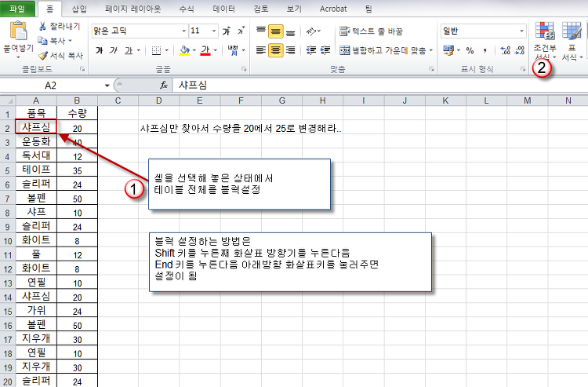This screenshot has height=387, width=588.
Task: Apply comma style number format
Action: coord(485,50)
